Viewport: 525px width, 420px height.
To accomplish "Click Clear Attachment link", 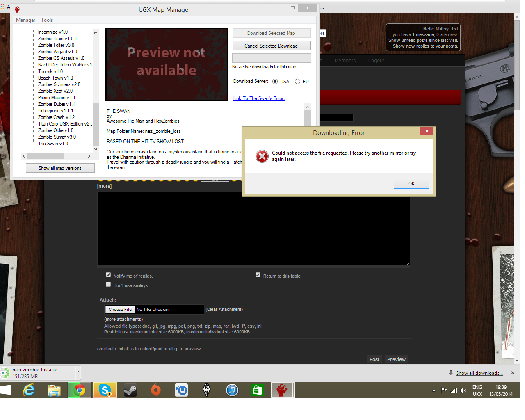I will [x=224, y=310].
